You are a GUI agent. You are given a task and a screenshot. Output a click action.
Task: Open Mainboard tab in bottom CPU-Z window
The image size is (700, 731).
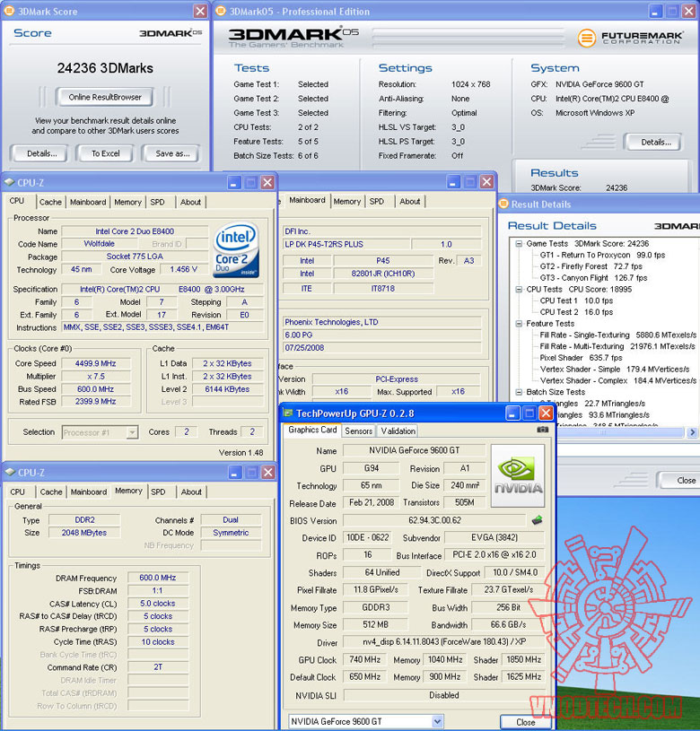89,492
